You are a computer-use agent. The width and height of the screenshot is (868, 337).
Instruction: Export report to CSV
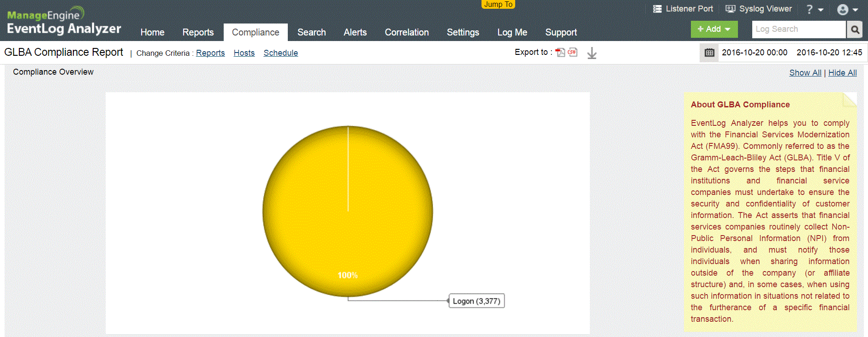coord(572,52)
